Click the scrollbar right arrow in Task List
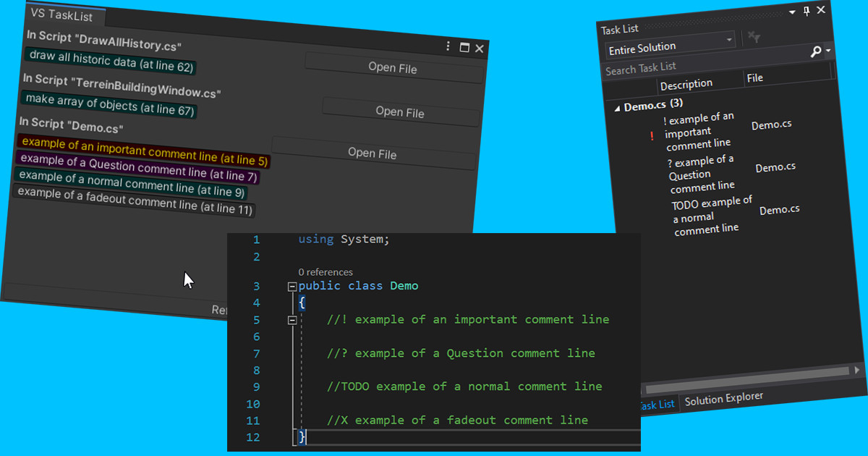 click(x=857, y=369)
